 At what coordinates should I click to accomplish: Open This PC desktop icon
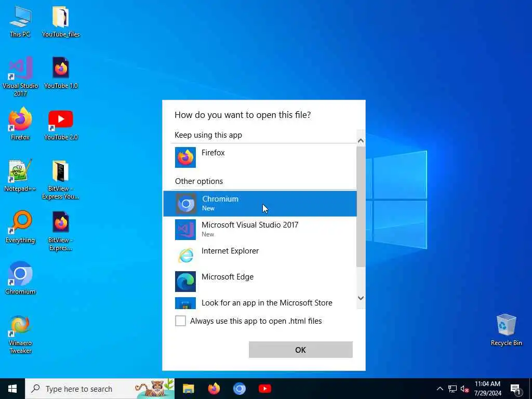pos(20,21)
